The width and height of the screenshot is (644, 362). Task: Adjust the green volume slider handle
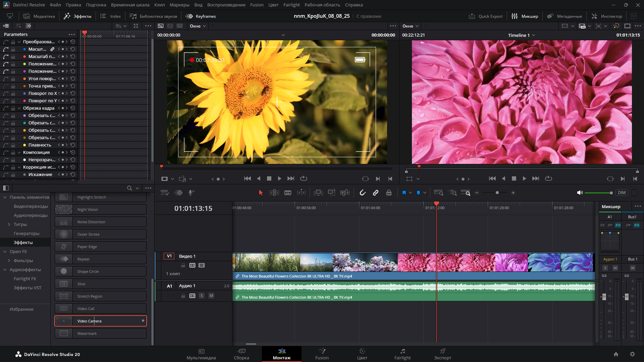point(611,193)
